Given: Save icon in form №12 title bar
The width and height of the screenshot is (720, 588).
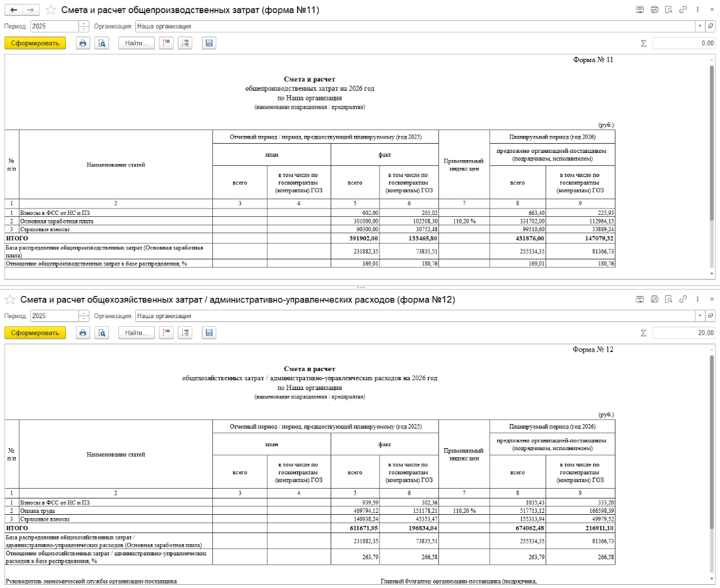Looking at the screenshot, I should 640,299.
